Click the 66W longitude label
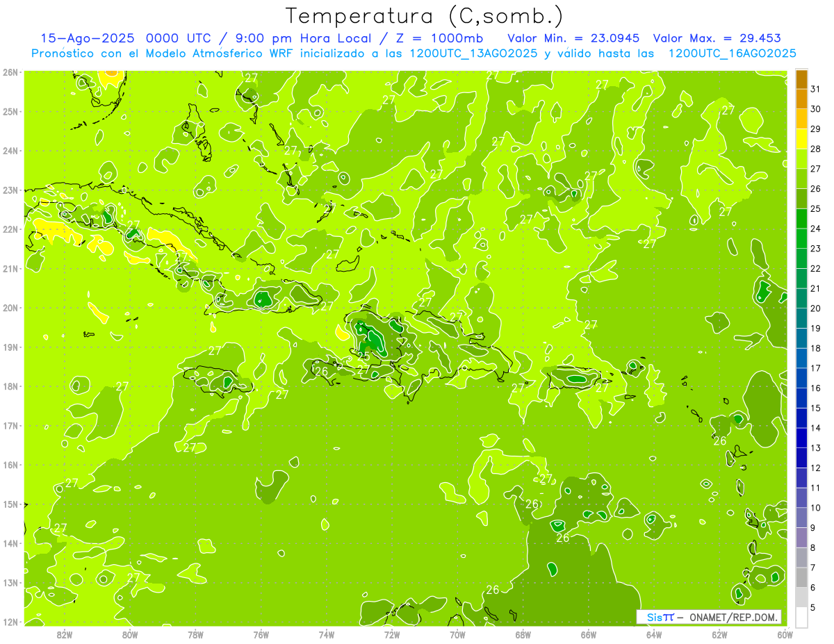This screenshot has width=834, height=644. click(x=588, y=634)
